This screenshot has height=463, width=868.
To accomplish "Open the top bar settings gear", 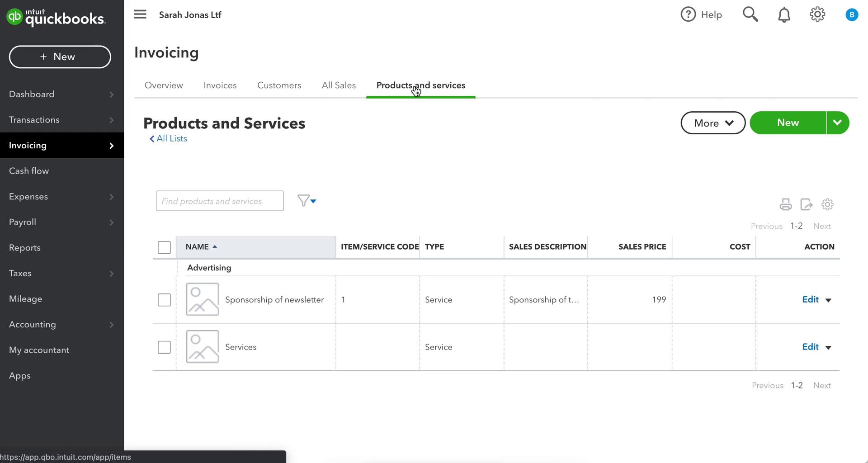I will [x=817, y=14].
